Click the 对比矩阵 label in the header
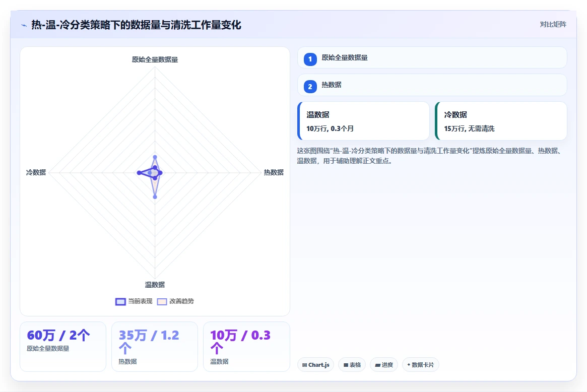The image size is (587, 392). [x=553, y=24]
